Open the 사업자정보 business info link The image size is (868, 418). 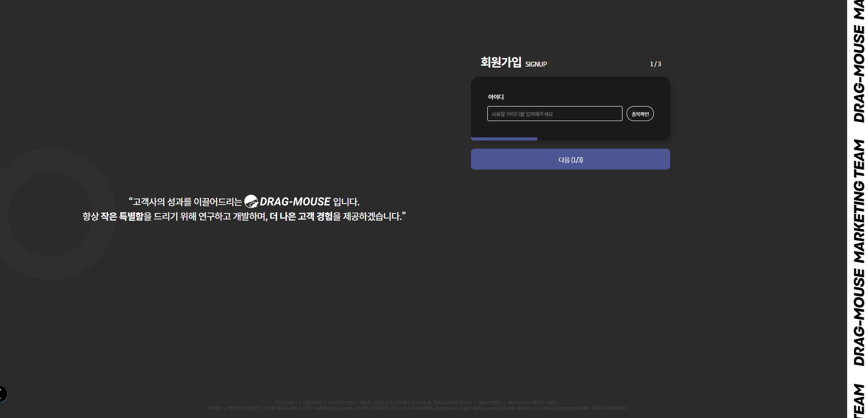(313, 403)
